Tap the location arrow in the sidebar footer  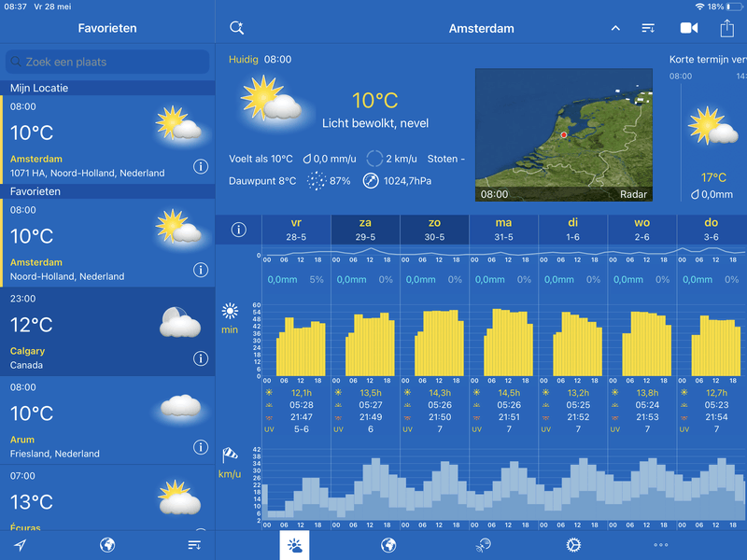point(20,545)
